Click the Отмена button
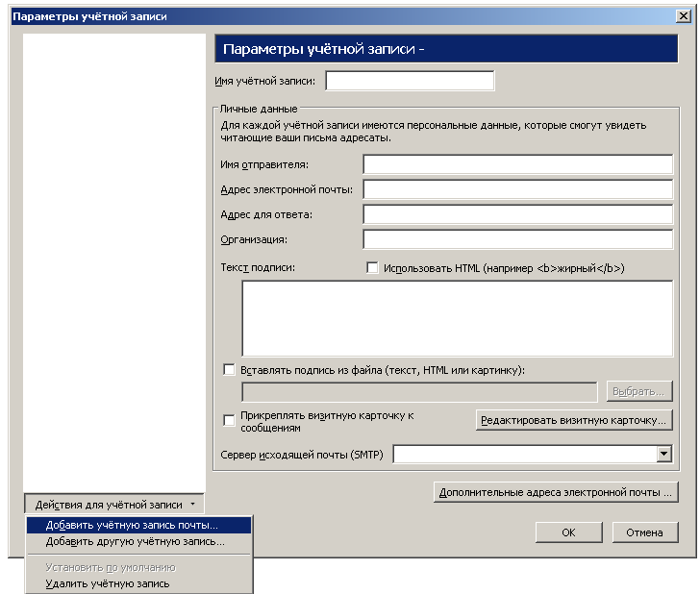This screenshot has width=700, height=594. (644, 532)
